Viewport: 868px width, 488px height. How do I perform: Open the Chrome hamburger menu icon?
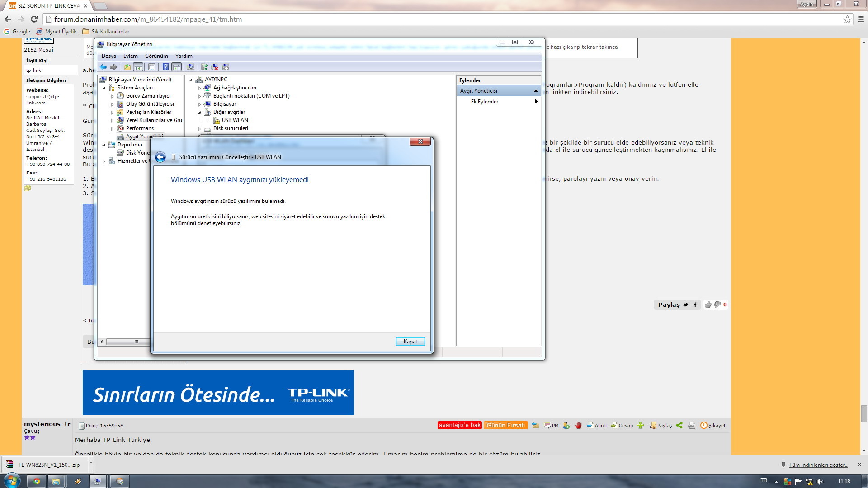[861, 19]
